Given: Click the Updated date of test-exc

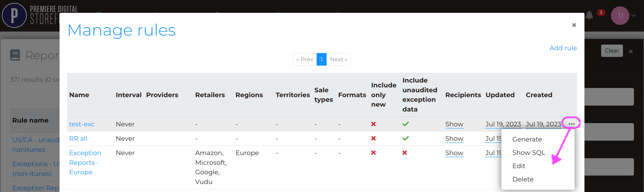Looking at the screenshot, I should (x=503, y=124).
